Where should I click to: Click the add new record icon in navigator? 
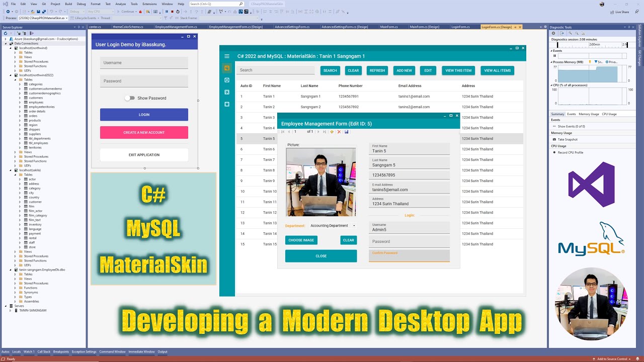coord(332,132)
